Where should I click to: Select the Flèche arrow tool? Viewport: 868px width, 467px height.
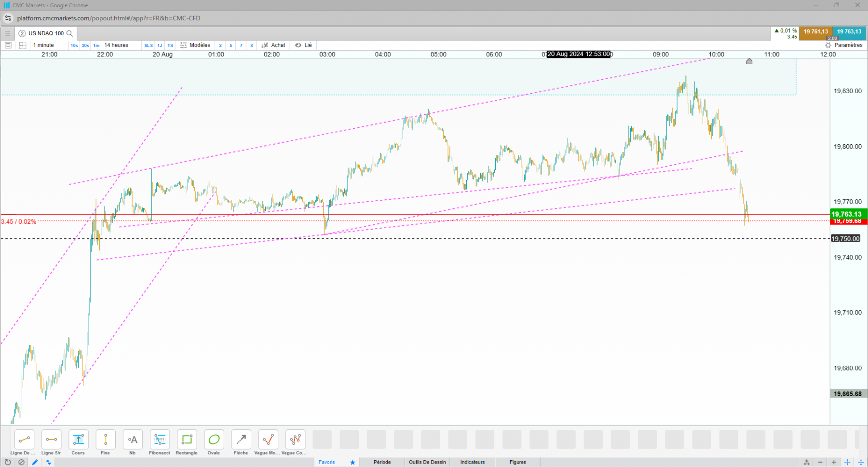pos(241,442)
